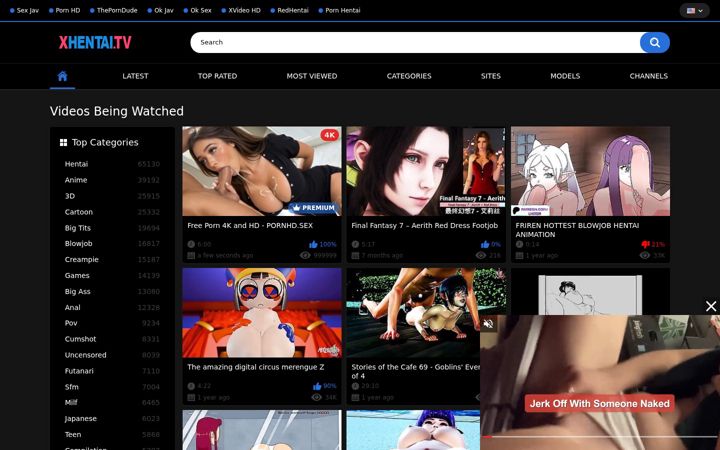The width and height of the screenshot is (720, 450).
Task: Select the Uncensored category
Action: tap(85, 355)
